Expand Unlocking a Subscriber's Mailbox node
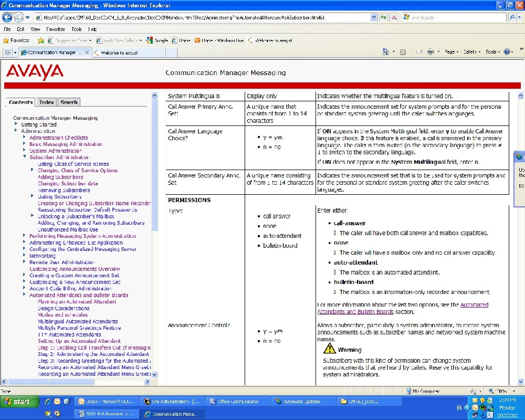 pyautogui.click(x=32, y=215)
